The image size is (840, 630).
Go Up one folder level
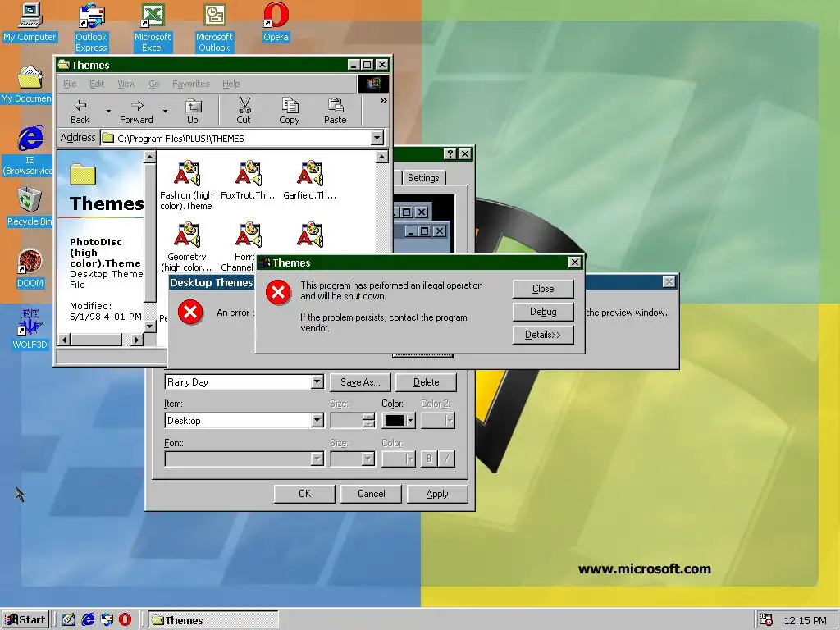(x=193, y=112)
